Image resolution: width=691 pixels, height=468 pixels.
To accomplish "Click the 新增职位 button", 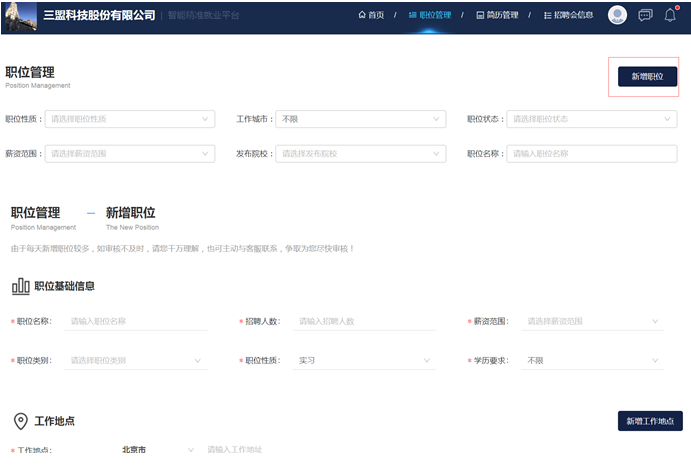I will [647, 76].
